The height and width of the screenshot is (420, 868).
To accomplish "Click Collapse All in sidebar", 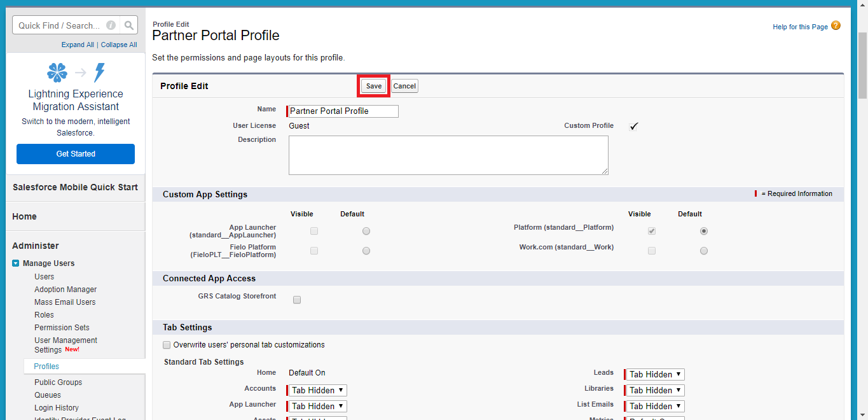I will click(x=119, y=45).
